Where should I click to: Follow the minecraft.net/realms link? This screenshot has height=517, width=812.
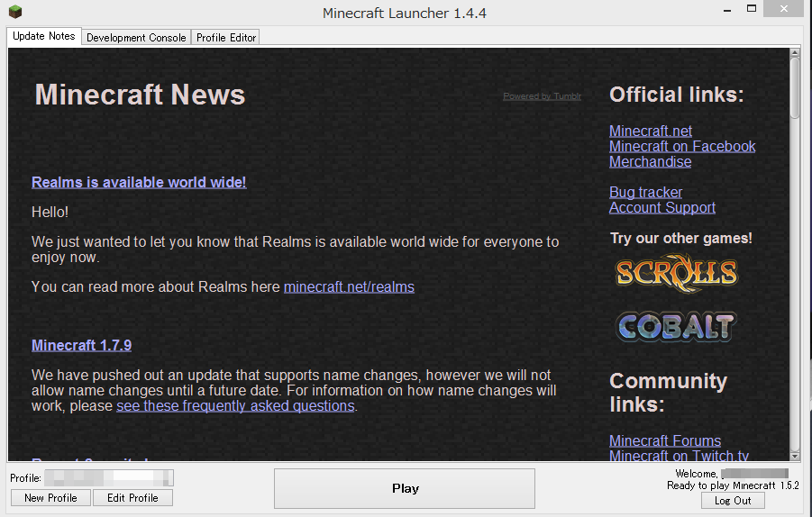349,286
